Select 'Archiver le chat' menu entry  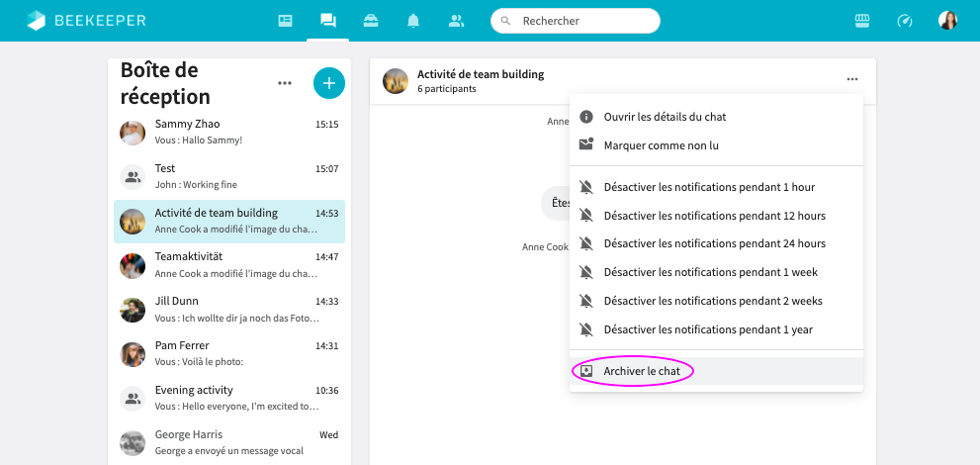(x=642, y=371)
